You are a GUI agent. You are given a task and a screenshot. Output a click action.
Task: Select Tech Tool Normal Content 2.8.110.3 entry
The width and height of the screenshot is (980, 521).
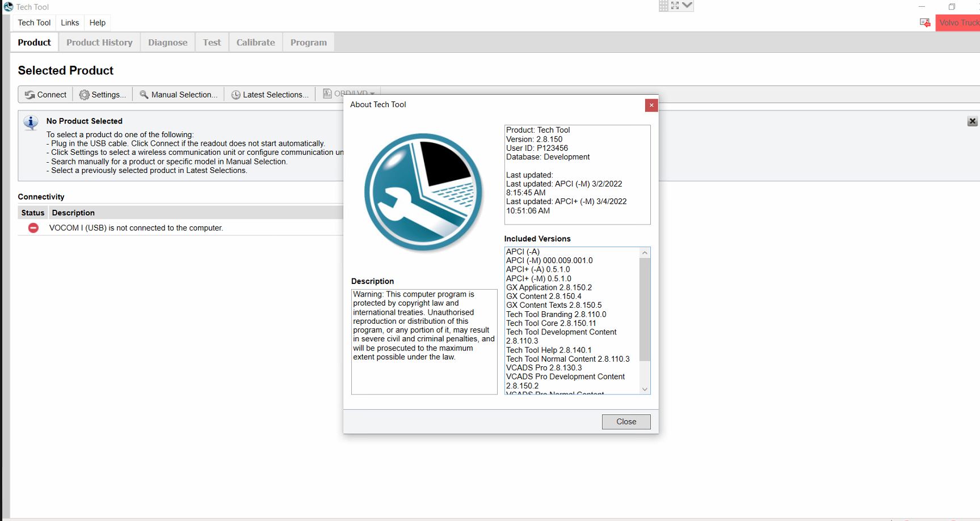[568, 359]
